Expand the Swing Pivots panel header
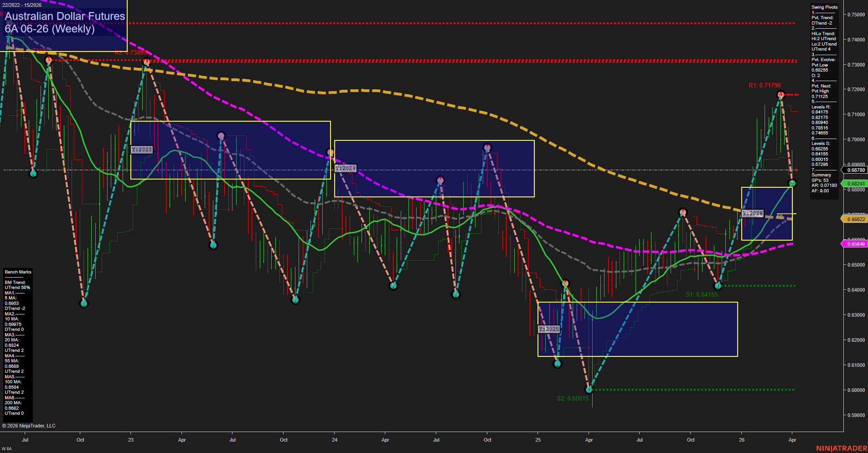This screenshot has height=453, width=868. click(824, 7)
